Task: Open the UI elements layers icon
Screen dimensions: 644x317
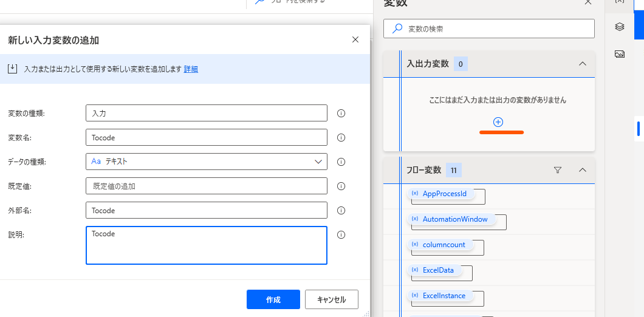Action: 620,27
